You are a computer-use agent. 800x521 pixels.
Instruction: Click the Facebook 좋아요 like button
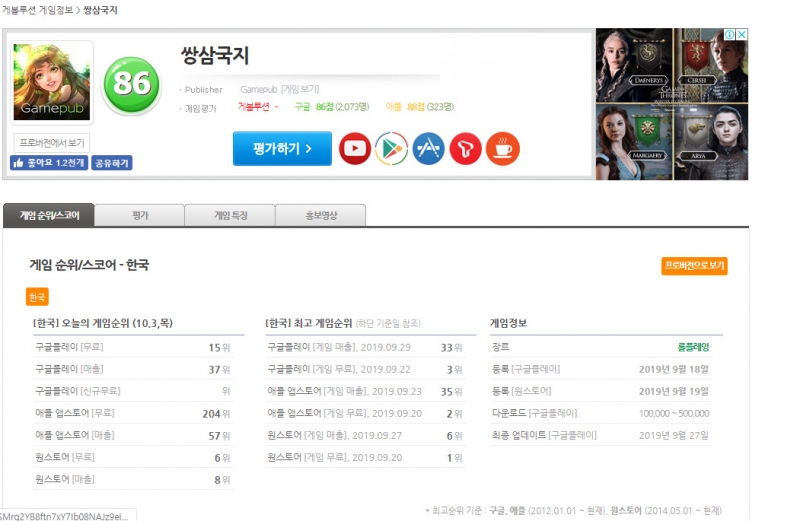click(x=48, y=163)
